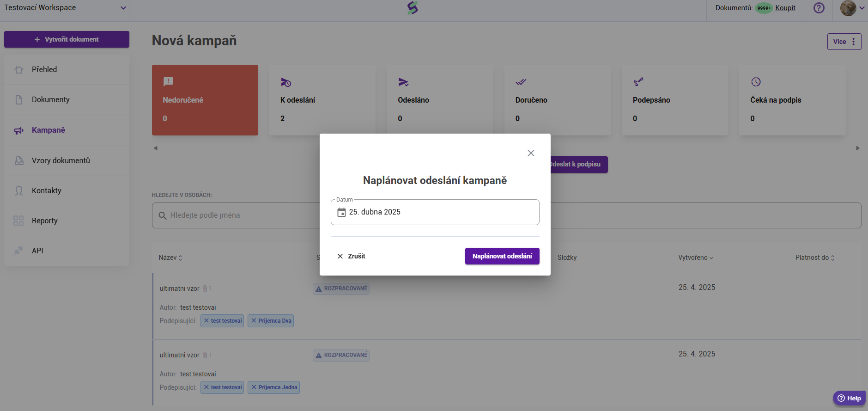Click the help question mark icon
The height and width of the screenshot is (411, 868).
(819, 8)
